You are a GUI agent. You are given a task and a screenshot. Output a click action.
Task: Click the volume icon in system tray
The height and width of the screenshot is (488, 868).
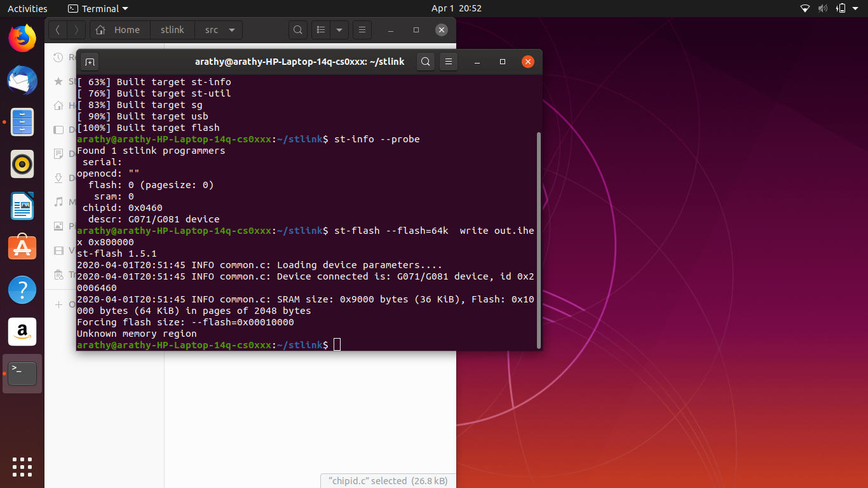coord(823,8)
